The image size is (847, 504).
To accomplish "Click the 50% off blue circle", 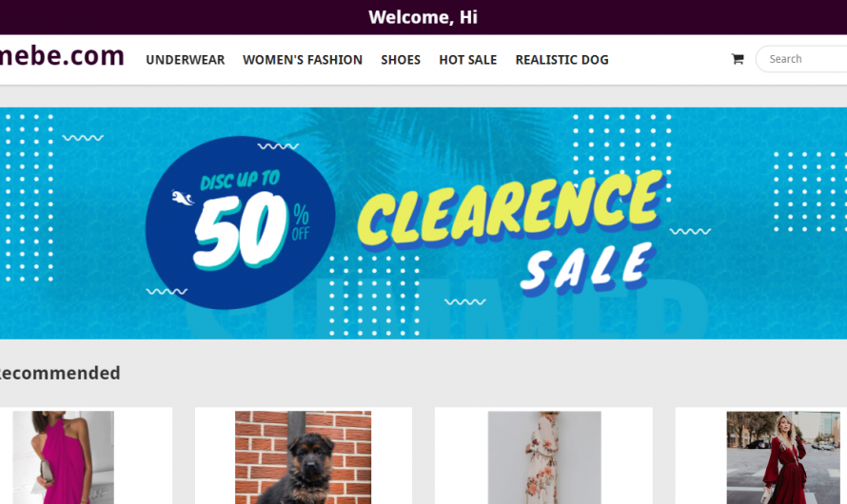I will click(x=241, y=223).
